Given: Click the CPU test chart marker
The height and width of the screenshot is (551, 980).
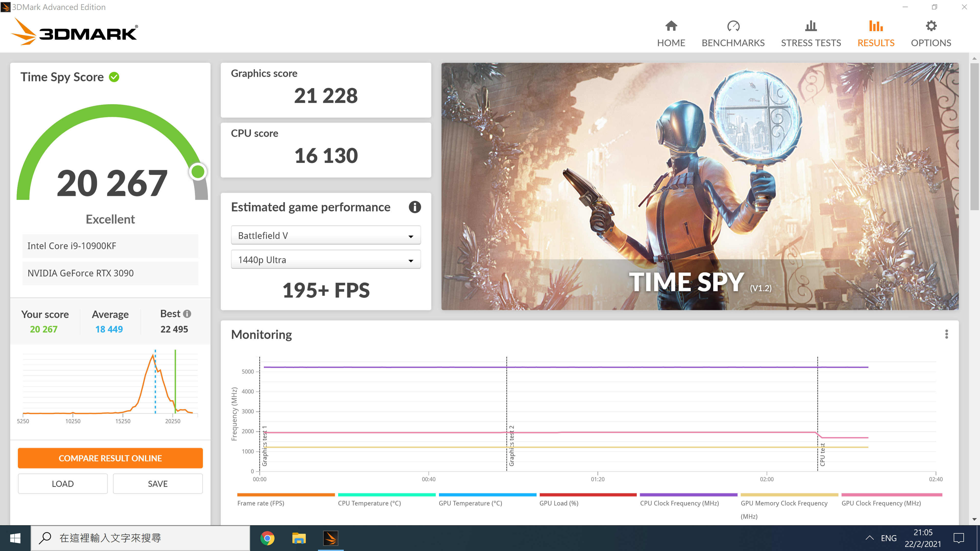Looking at the screenshot, I should 823,454.
